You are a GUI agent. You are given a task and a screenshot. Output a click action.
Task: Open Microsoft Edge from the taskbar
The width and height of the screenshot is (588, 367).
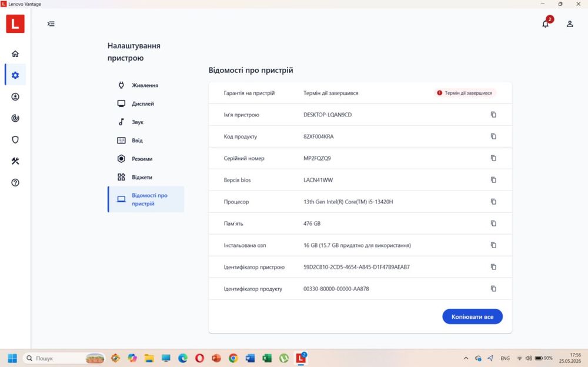click(x=183, y=358)
